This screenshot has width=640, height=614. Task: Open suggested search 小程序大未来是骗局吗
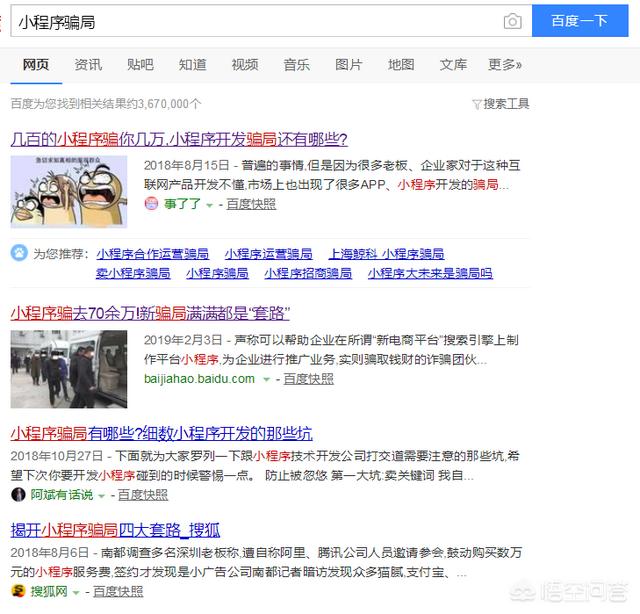[430, 273]
